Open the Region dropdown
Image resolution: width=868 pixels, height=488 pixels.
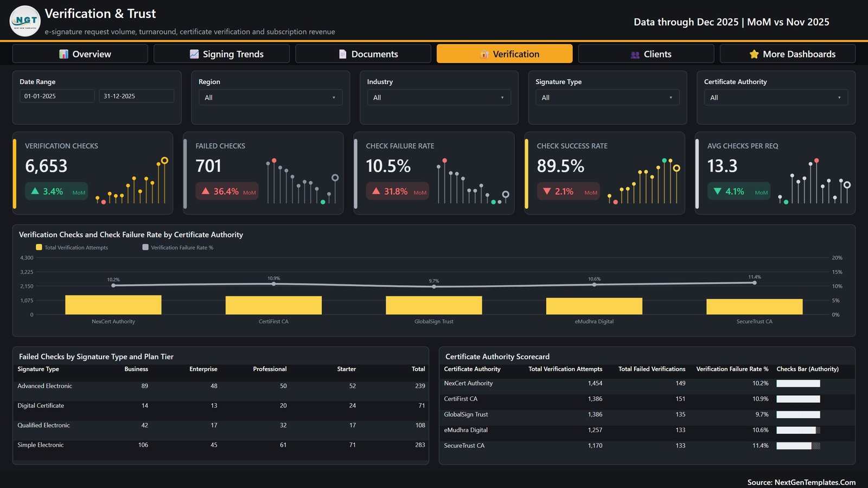(x=270, y=98)
